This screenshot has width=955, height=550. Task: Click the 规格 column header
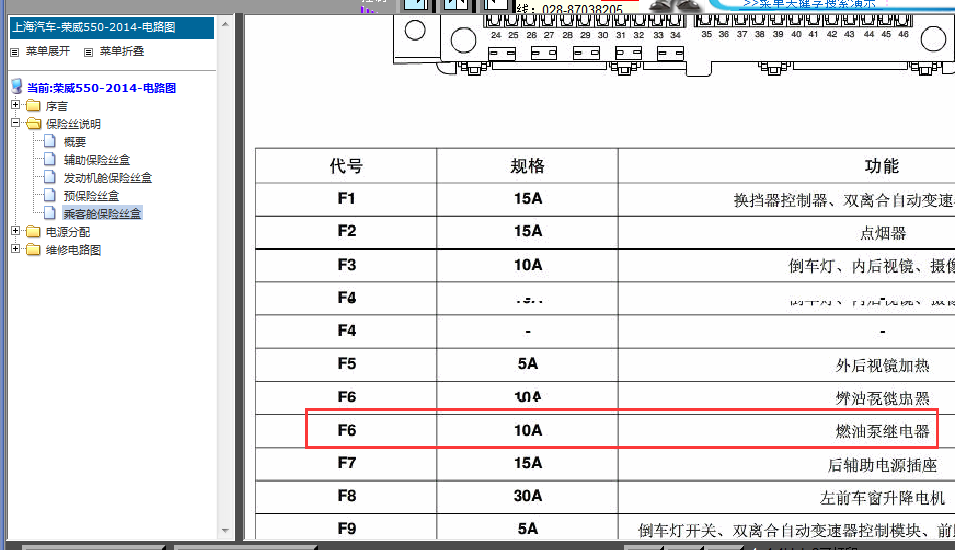point(527,166)
